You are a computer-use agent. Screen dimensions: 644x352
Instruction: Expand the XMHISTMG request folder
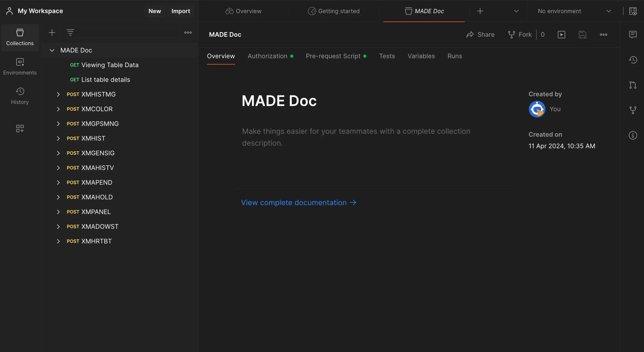click(58, 94)
